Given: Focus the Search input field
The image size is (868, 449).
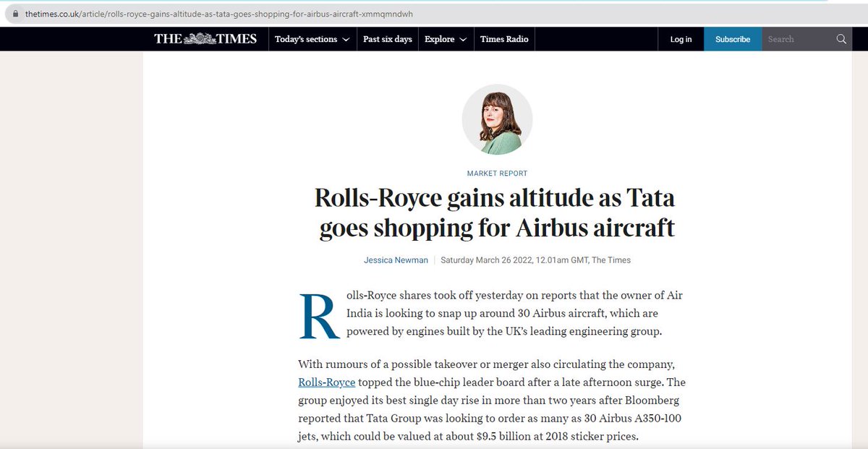Looking at the screenshot, I should (798, 39).
